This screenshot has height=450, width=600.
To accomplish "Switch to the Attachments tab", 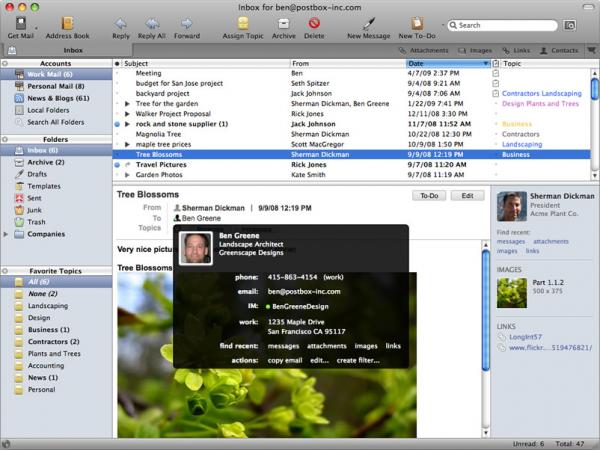I will (424, 49).
